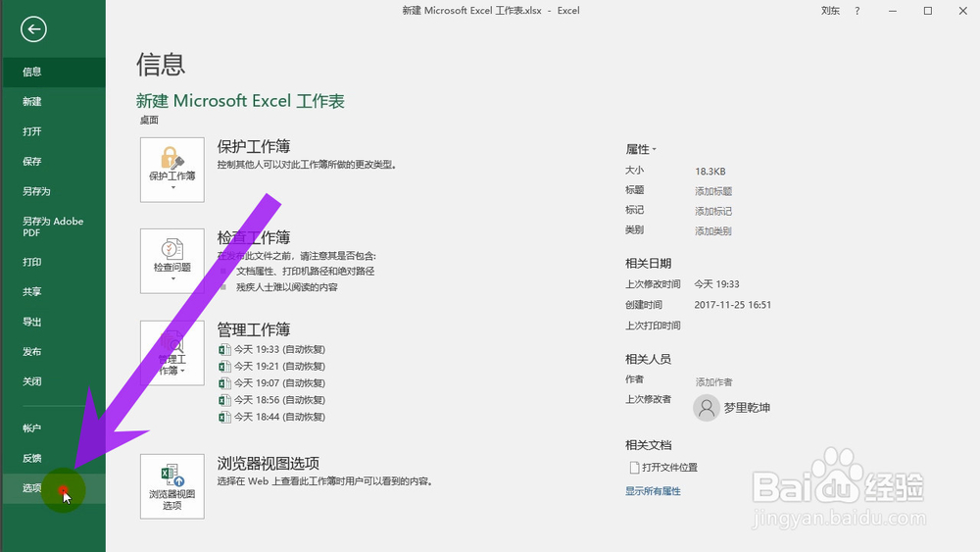Viewport: 980px width, 552px height.
Task: Select 新建 in the sidebar
Action: click(x=54, y=101)
